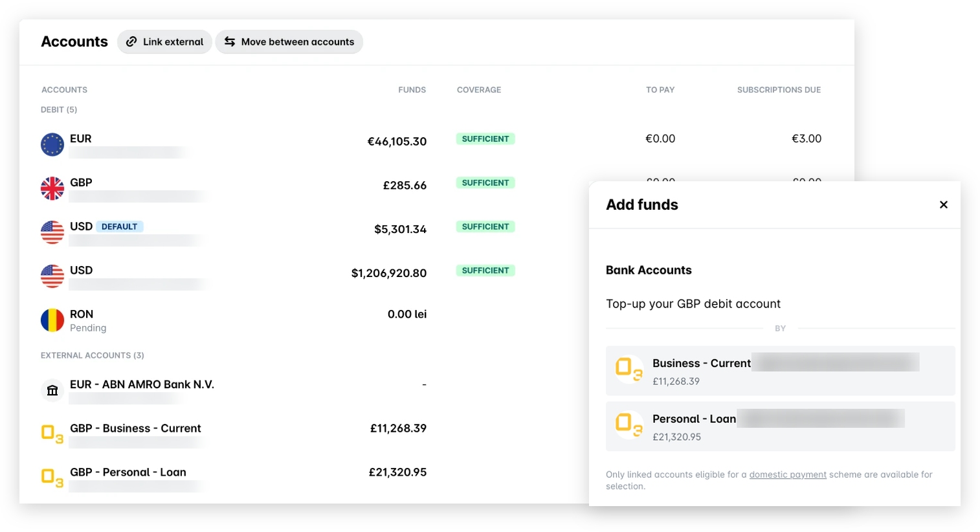Image resolution: width=980 pixels, height=532 pixels.
Task: Click the bank logo on the Business - Current option in Add funds
Action: (629, 370)
